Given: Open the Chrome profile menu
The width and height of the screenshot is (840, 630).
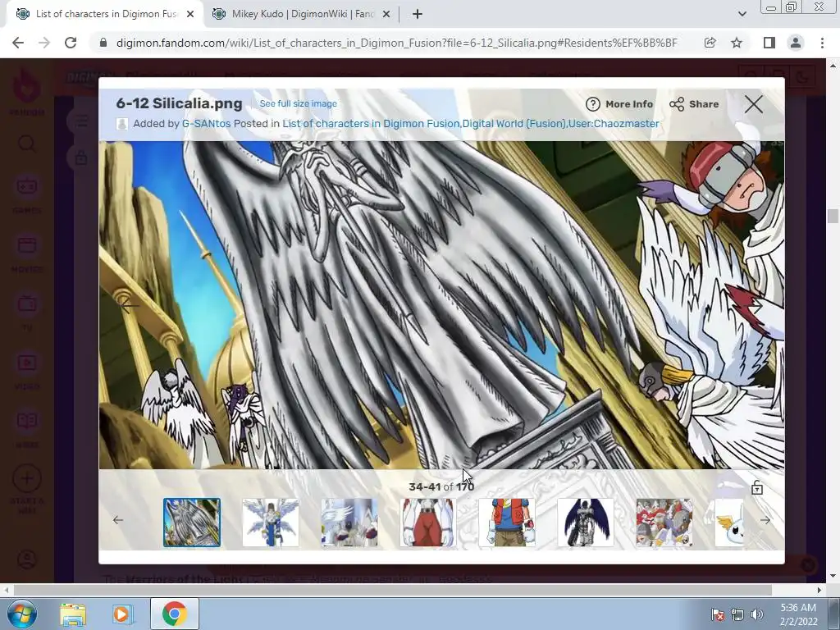Looking at the screenshot, I should tap(796, 43).
